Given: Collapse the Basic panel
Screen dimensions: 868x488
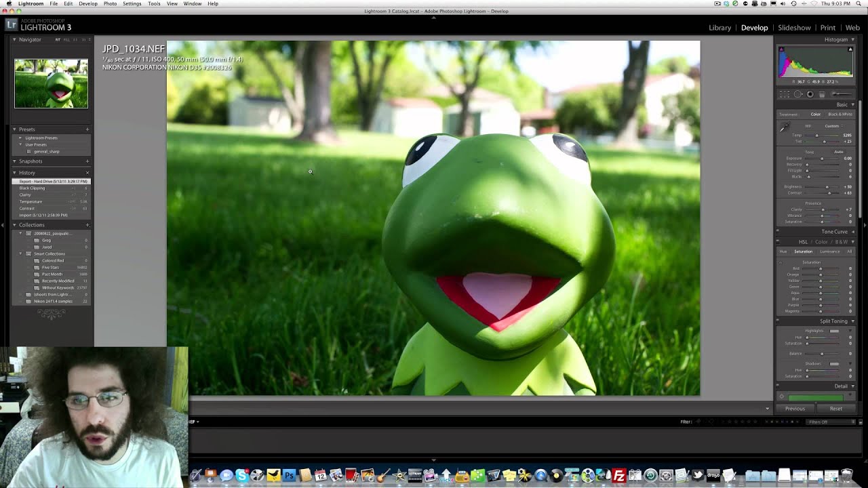Looking at the screenshot, I should (x=852, y=105).
